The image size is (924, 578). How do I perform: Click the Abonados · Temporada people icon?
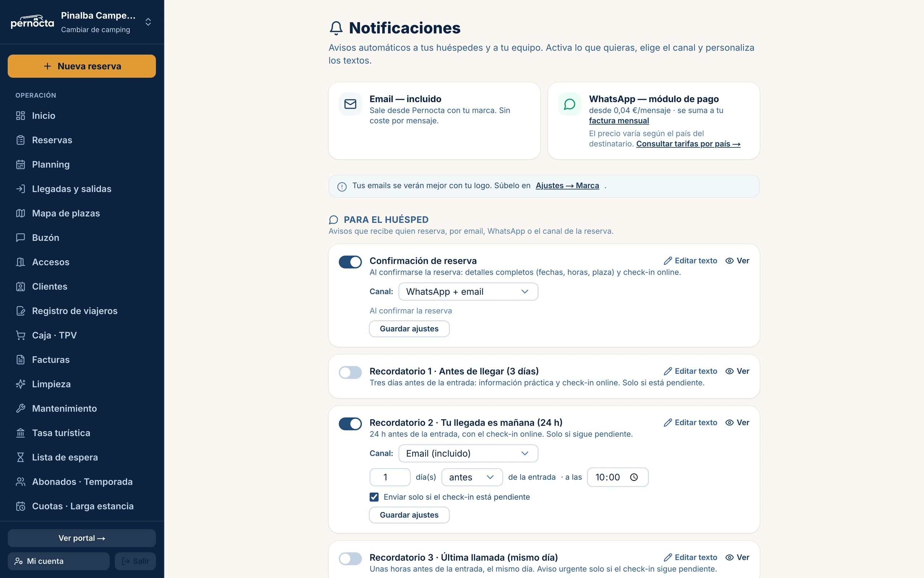pos(21,482)
